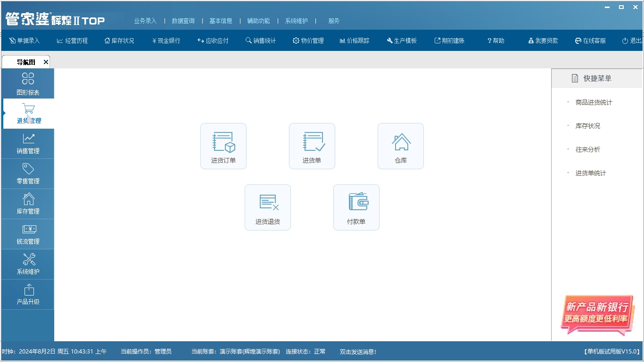
Task: Open 单据录入 on the toolbar
Action: click(24, 41)
